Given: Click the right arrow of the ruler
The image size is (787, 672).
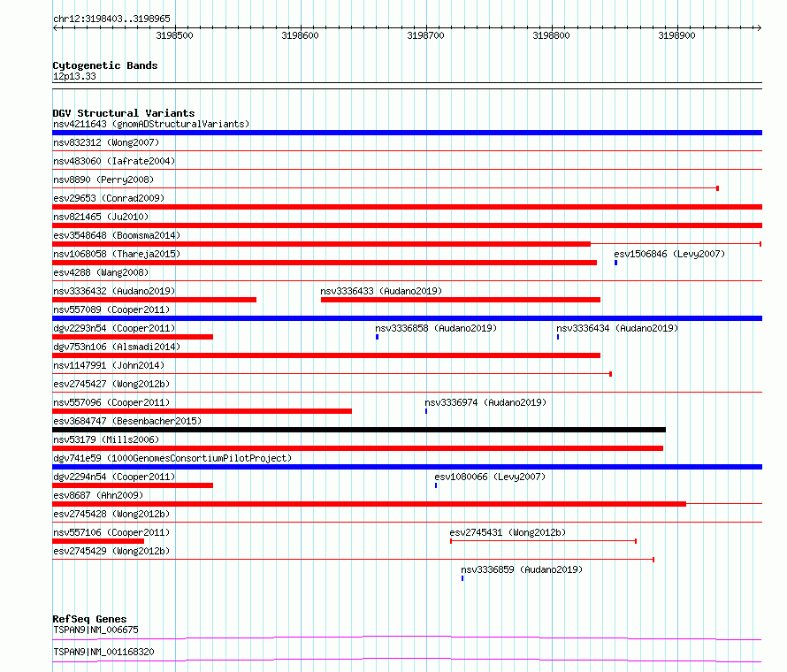Looking at the screenshot, I should [x=759, y=27].
